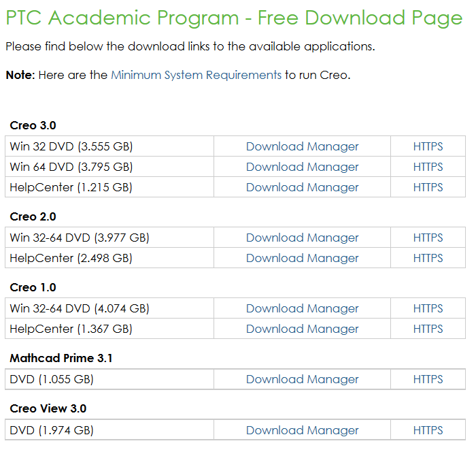The image size is (476, 454).
Task: Click HTTPS for HelpCenter 2.498 GB
Action: tap(428, 258)
